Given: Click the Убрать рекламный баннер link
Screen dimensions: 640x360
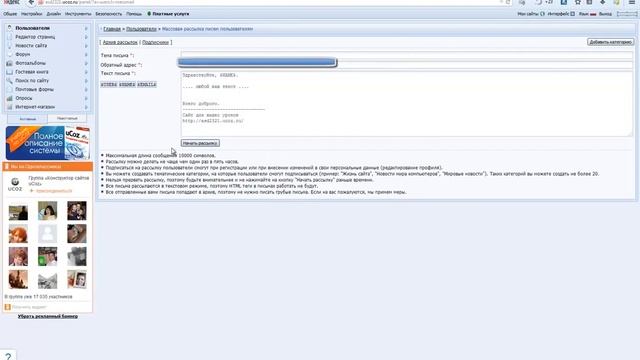Looking at the screenshot, I should (48, 316).
